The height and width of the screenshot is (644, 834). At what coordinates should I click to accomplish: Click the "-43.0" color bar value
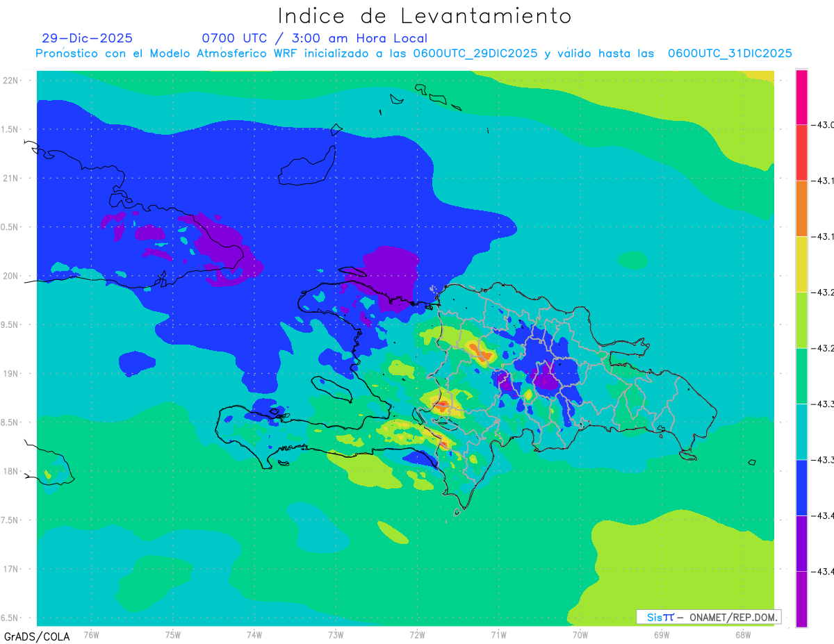[x=824, y=125]
